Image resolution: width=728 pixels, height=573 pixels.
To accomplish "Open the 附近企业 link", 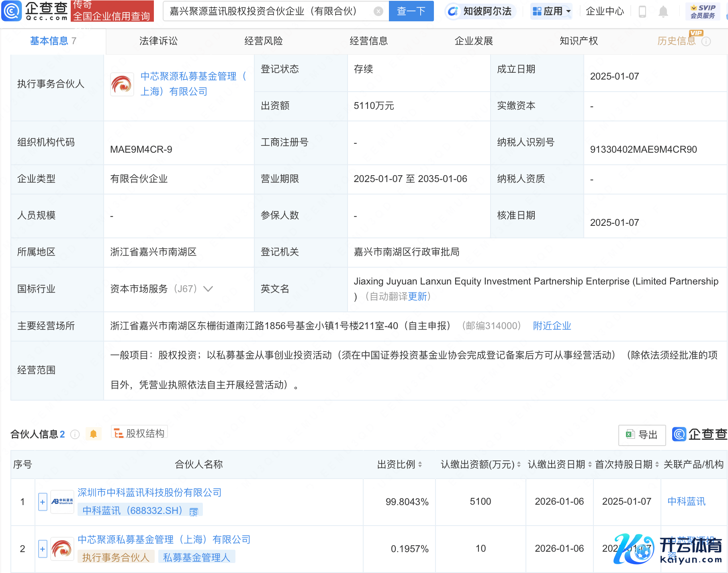I will 552,326.
